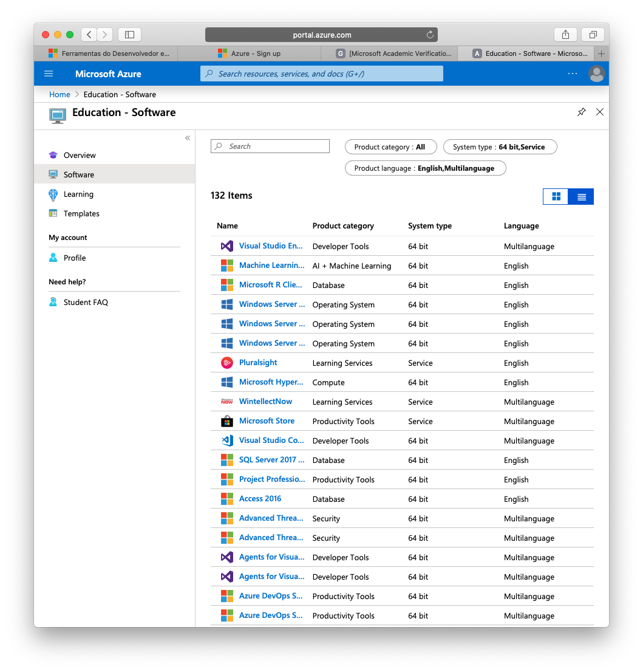Open Student FAQ help link
The height and width of the screenshot is (672, 643).
click(x=86, y=302)
